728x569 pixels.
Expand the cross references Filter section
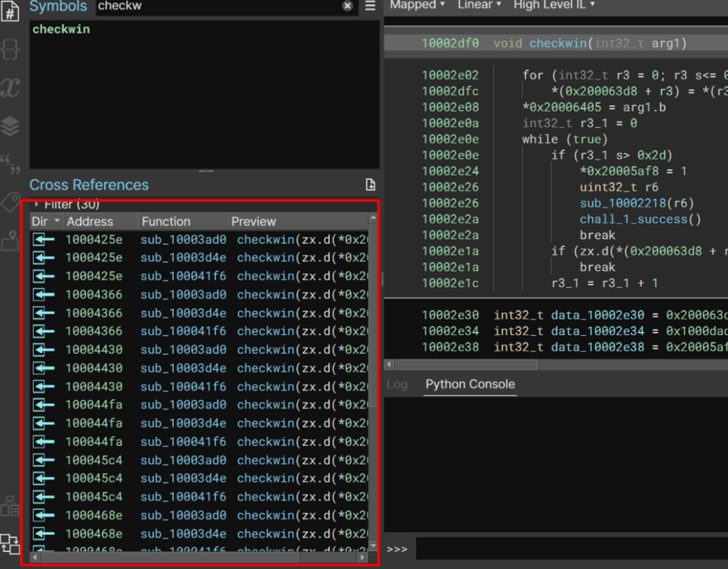click(36, 205)
